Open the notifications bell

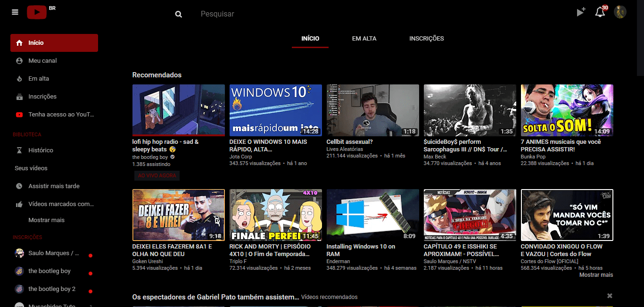(600, 12)
